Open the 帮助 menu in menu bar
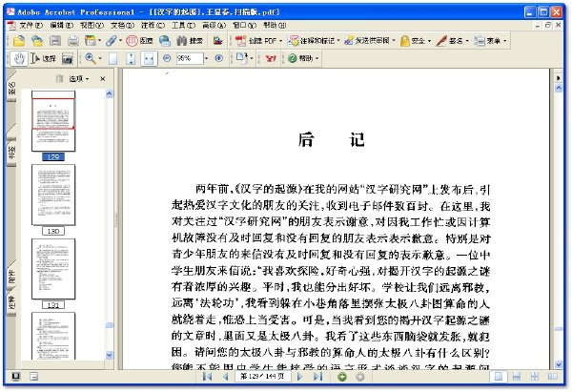The height and width of the screenshot is (392, 572). tap(275, 25)
